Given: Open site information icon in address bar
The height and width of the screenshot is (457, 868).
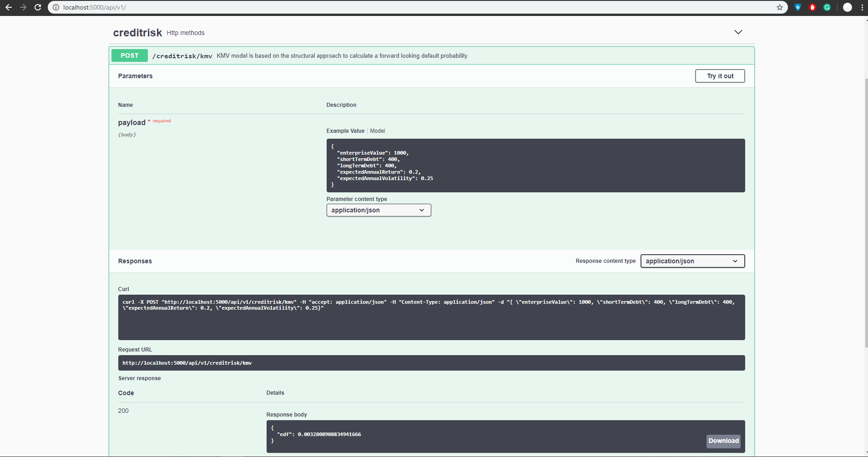Looking at the screenshot, I should pos(56,7).
